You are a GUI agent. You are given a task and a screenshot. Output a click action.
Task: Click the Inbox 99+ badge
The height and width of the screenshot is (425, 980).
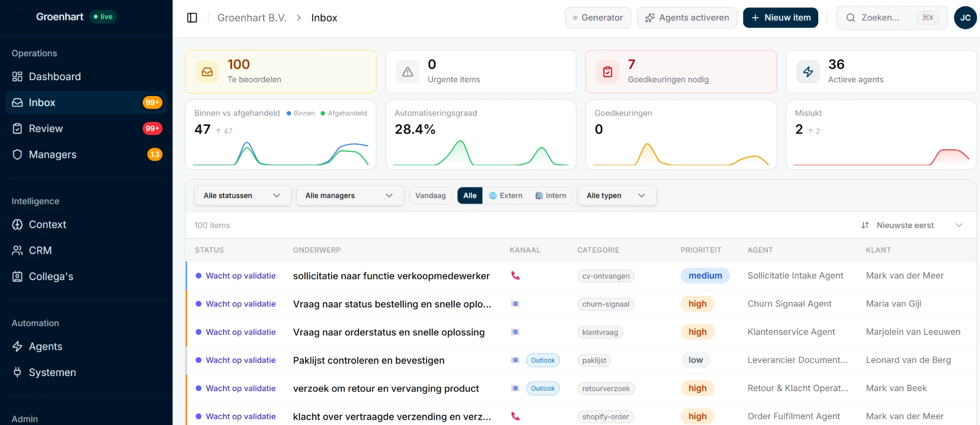click(x=152, y=102)
